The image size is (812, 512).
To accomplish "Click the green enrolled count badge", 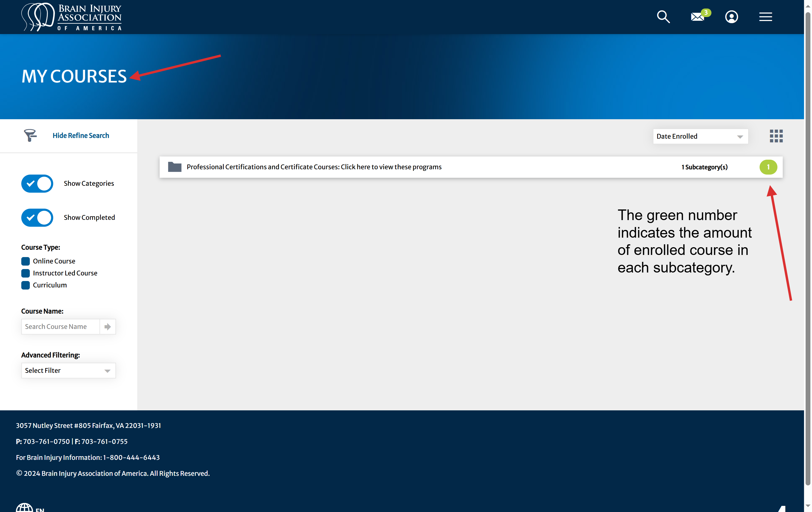I will 768,167.
